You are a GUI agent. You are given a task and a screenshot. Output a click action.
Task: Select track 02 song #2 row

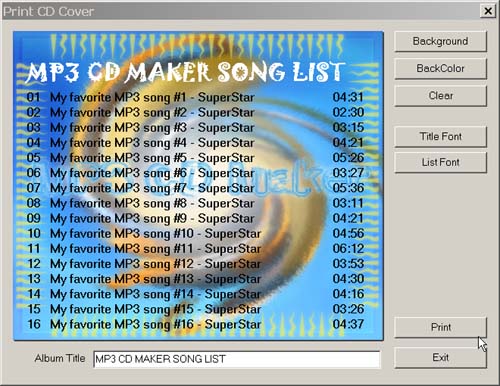(x=195, y=113)
